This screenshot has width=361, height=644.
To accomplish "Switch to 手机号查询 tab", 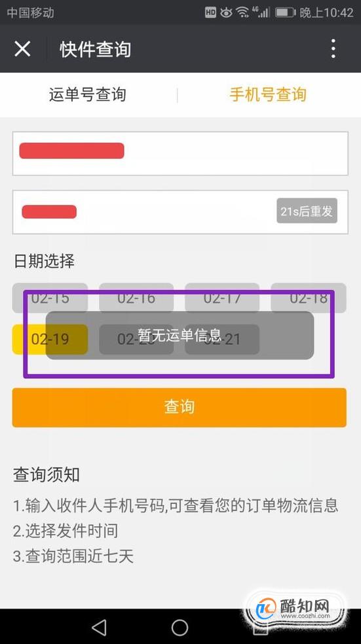I will (x=268, y=94).
